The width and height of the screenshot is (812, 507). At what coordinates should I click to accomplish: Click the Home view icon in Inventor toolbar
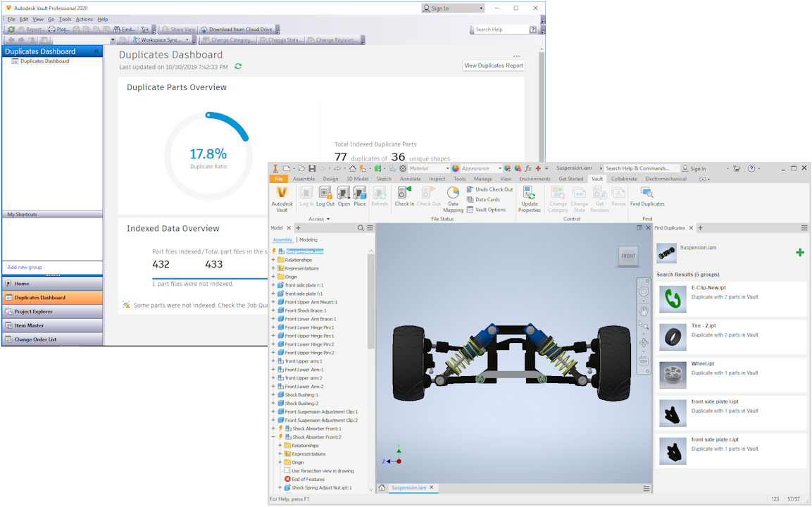click(352, 168)
